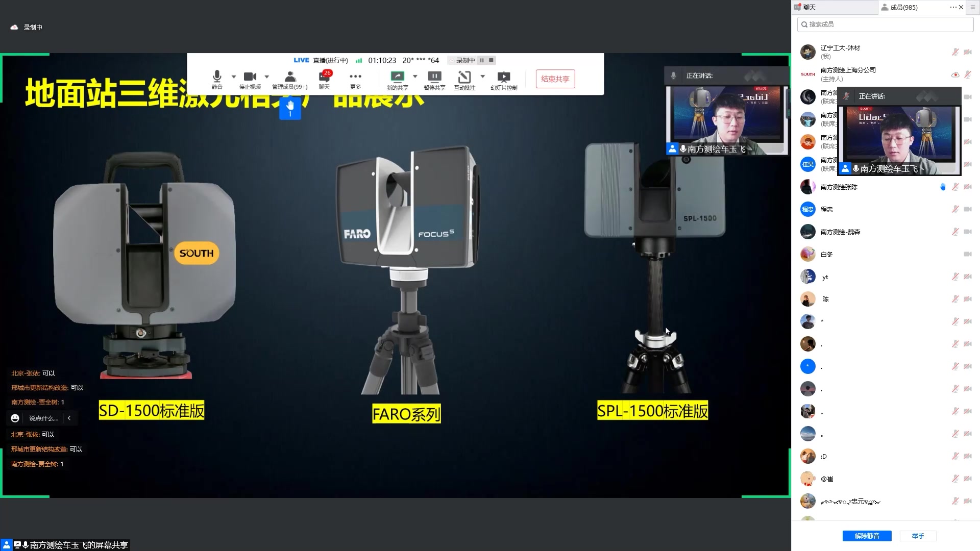
Task: Click the 结束共享 end sharing button
Action: pyautogui.click(x=555, y=79)
